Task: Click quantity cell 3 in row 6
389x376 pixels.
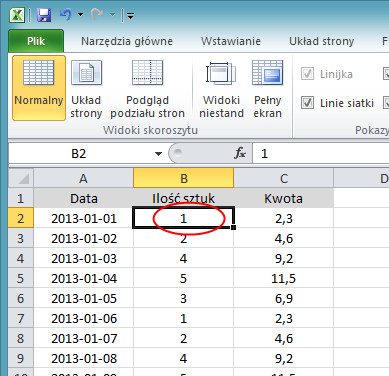Action: pos(184,298)
